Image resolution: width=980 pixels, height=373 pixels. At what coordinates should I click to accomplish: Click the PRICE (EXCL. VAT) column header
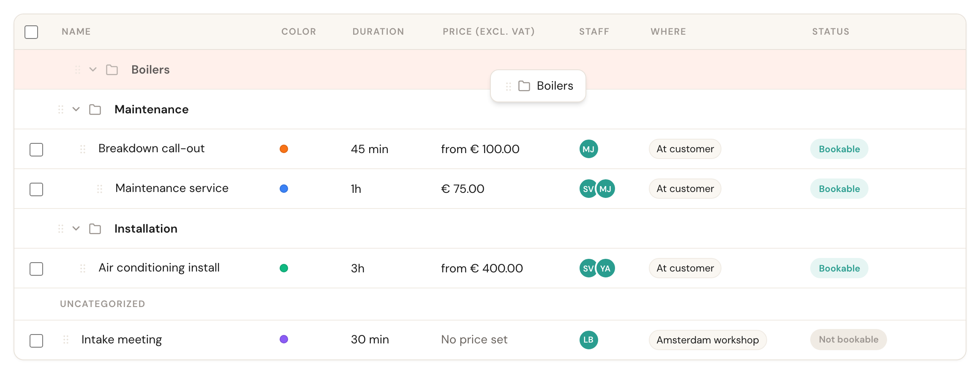pyautogui.click(x=489, y=32)
